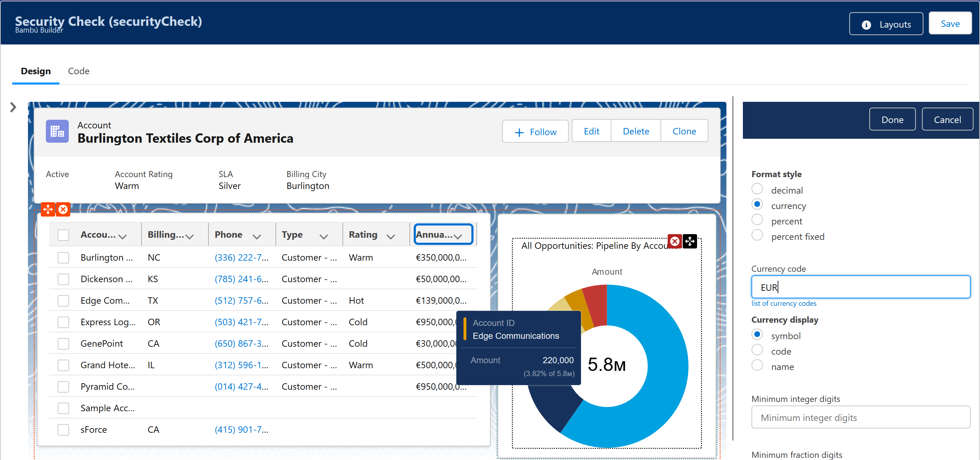980x460 pixels.
Task: Switch to the Code tab
Action: click(x=79, y=71)
